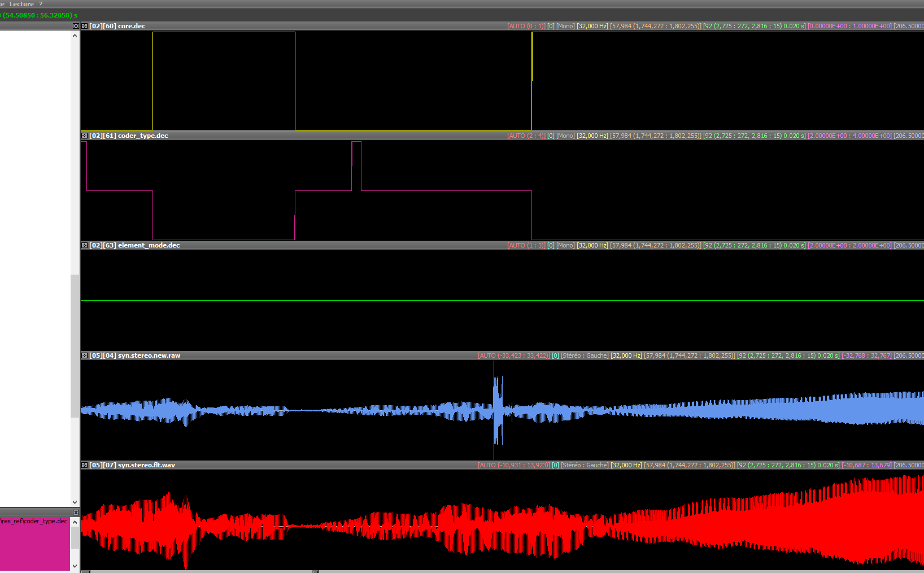Close the coder_type.dec track panel
This screenshot has height=573, width=924.
pos(84,136)
